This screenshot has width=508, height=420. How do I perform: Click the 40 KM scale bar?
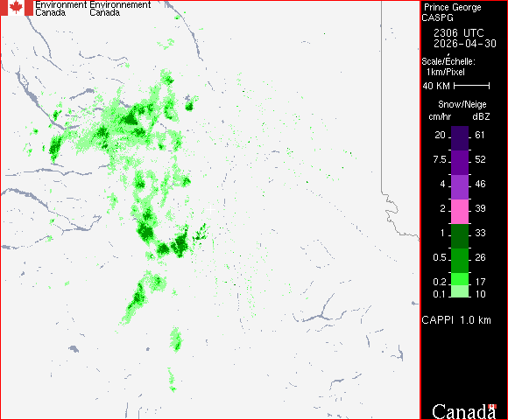click(x=472, y=86)
